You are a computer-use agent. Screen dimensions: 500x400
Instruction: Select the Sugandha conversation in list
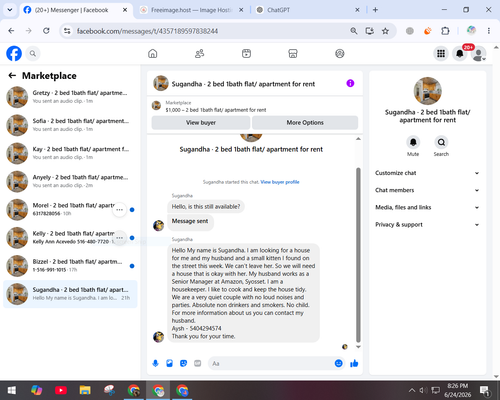pos(70,294)
